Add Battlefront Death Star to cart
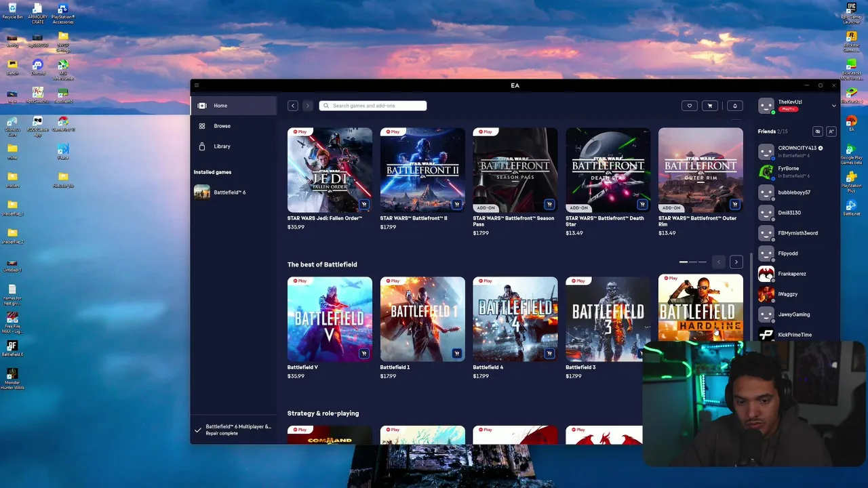 pyautogui.click(x=642, y=204)
